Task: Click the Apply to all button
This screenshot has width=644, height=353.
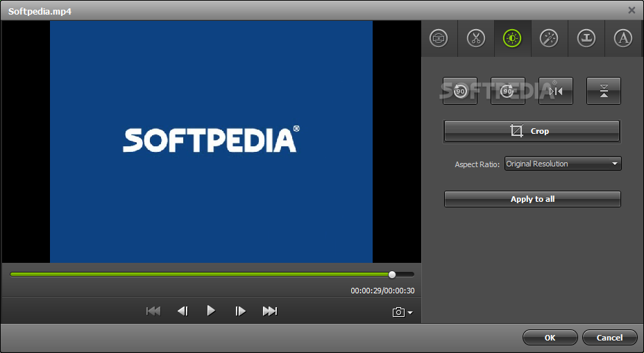Action: coord(532,199)
